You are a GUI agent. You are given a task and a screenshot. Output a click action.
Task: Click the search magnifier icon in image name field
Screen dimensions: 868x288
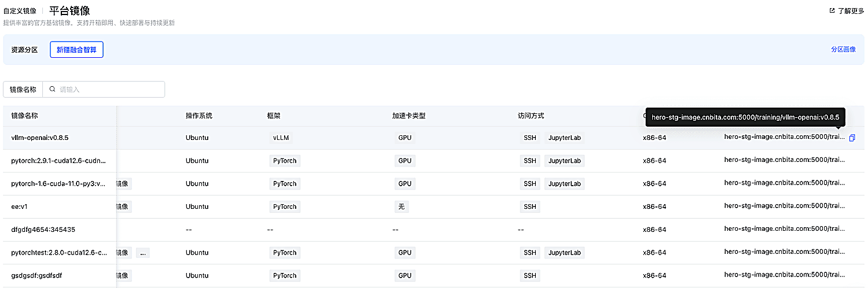52,89
